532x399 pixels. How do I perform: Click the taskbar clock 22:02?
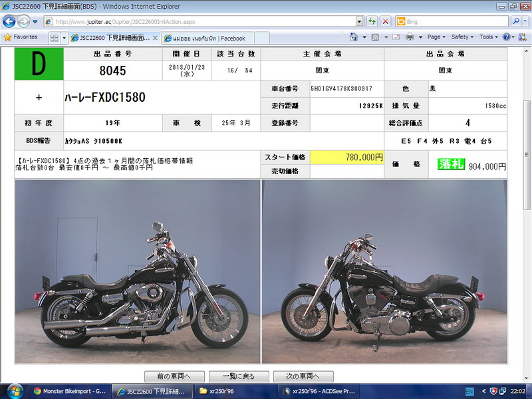518,392
